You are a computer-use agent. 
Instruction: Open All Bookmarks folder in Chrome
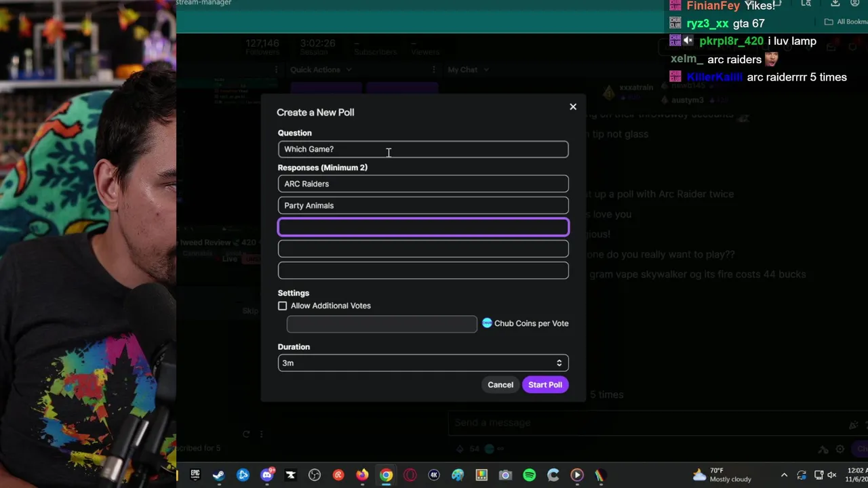click(x=846, y=22)
